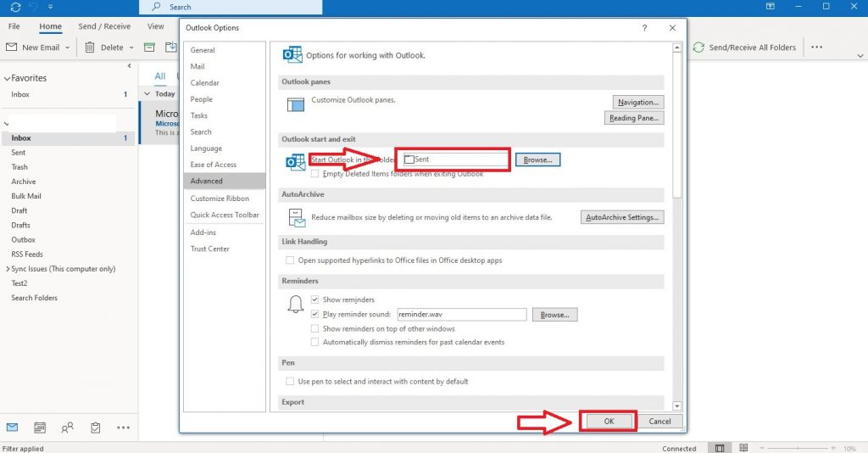Switch to View ribbon tab
Viewport: 868px width, 453px height.
click(156, 26)
